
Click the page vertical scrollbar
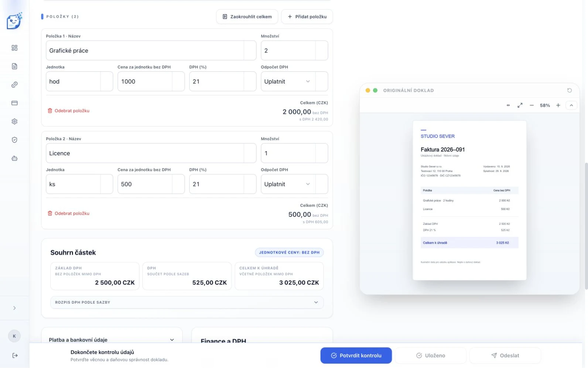[x=586, y=226]
